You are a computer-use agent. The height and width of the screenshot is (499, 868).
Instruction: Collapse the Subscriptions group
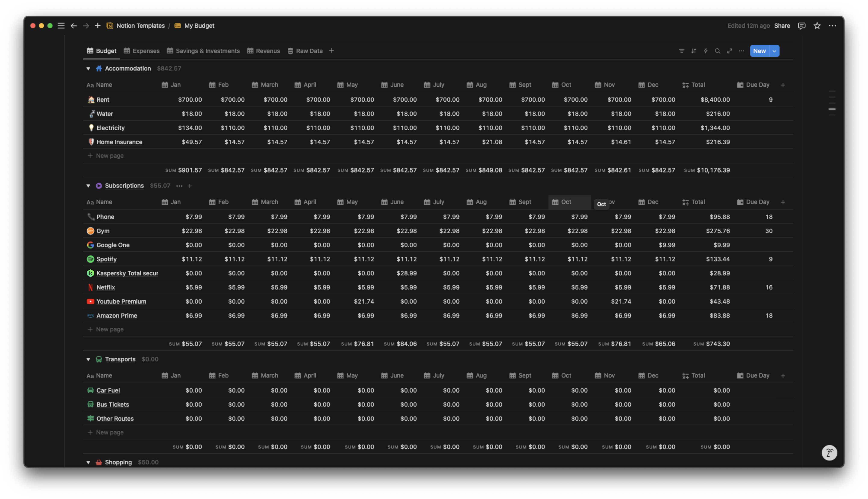[x=88, y=186]
